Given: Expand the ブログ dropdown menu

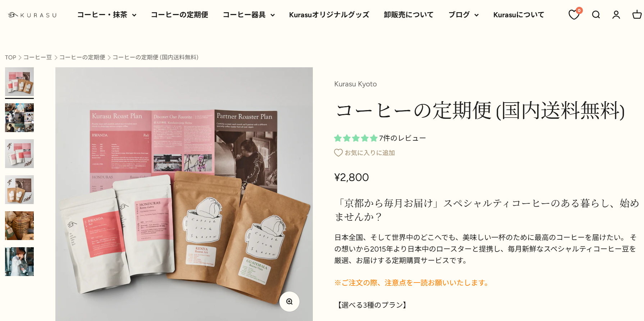Looking at the screenshot, I should pyautogui.click(x=463, y=15).
